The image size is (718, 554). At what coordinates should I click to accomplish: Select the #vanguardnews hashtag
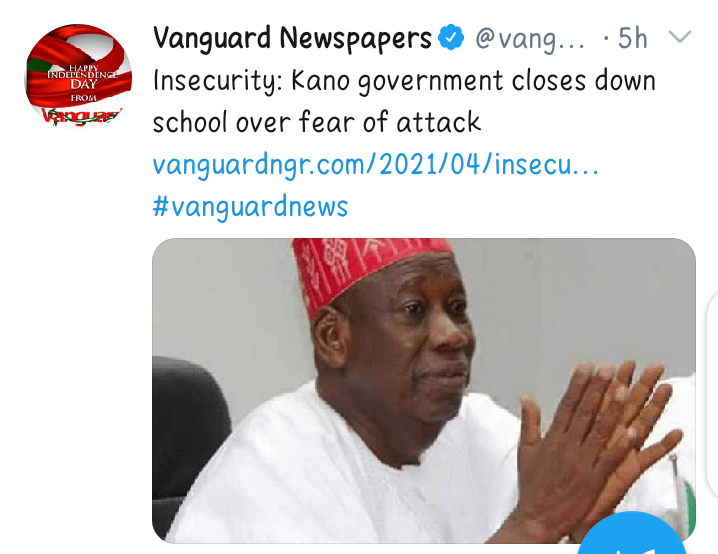250,206
